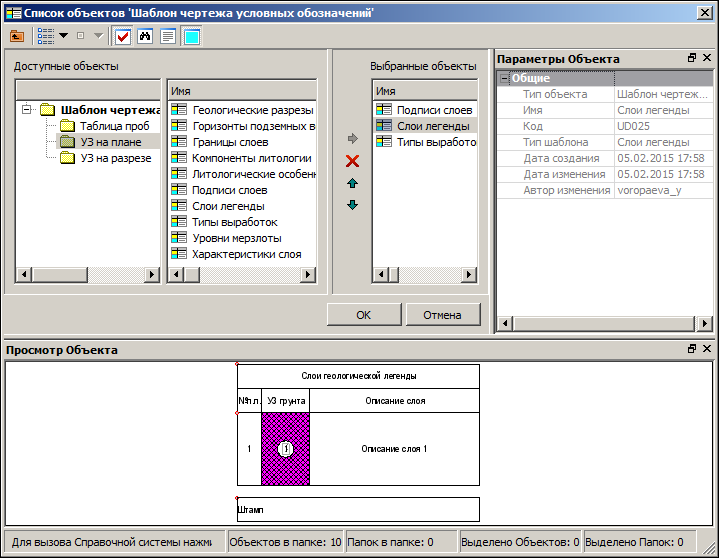Open the view mode dropdown arrow
Image resolution: width=719 pixels, height=558 pixels.
[x=64, y=36]
